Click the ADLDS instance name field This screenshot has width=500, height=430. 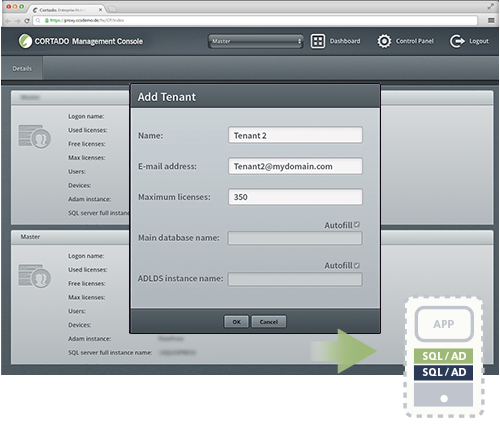click(295, 279)
